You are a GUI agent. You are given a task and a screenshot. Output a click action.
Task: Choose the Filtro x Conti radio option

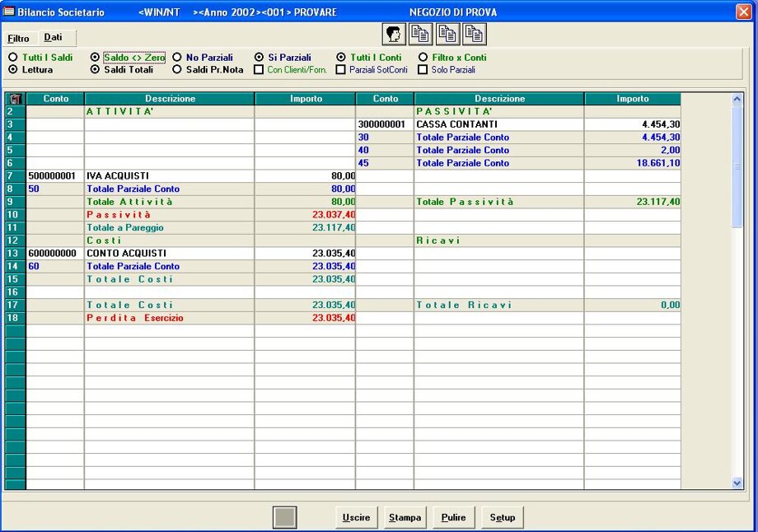[423, 58]
